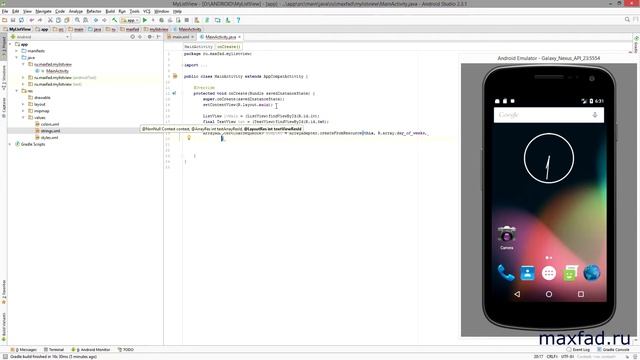Open the VCS menu

(147, 11)
